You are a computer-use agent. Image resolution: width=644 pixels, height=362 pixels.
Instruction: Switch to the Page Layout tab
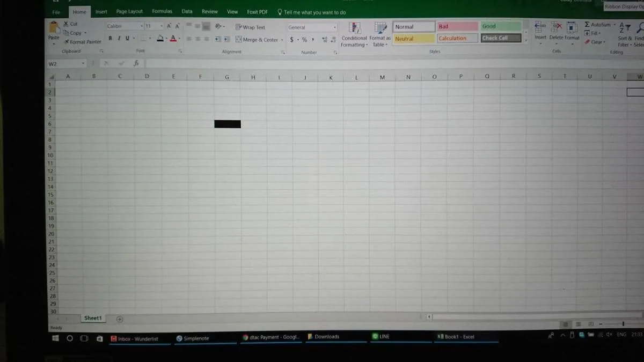click(x=129, y=11)
